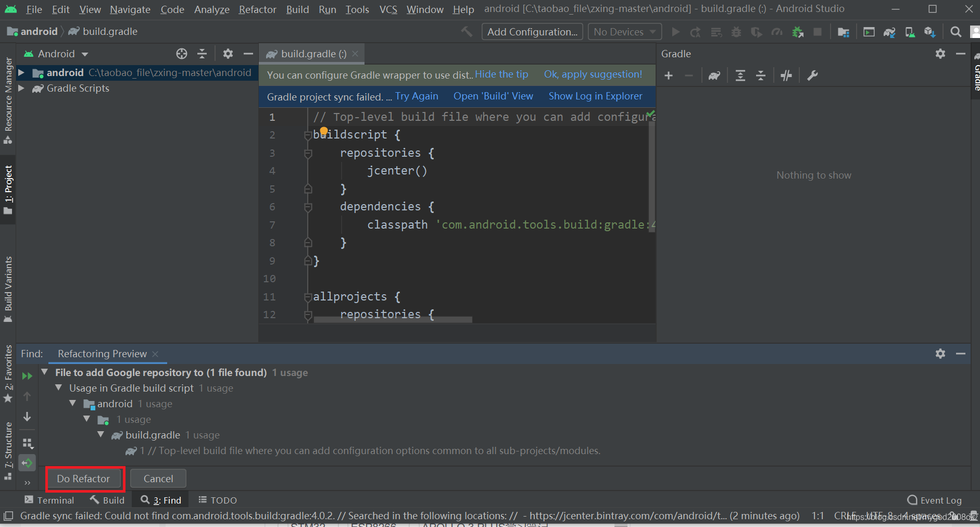Open Gradle build tool settings wrench
Viewport: 980px width, 527px height.
[x=812, y=76]
